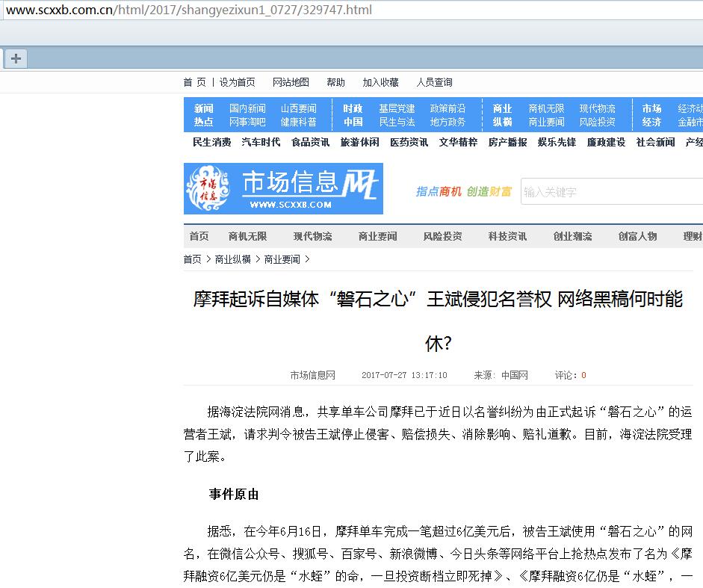Open 现代物流 in the blue navigation bar

(x=597, y=108)
